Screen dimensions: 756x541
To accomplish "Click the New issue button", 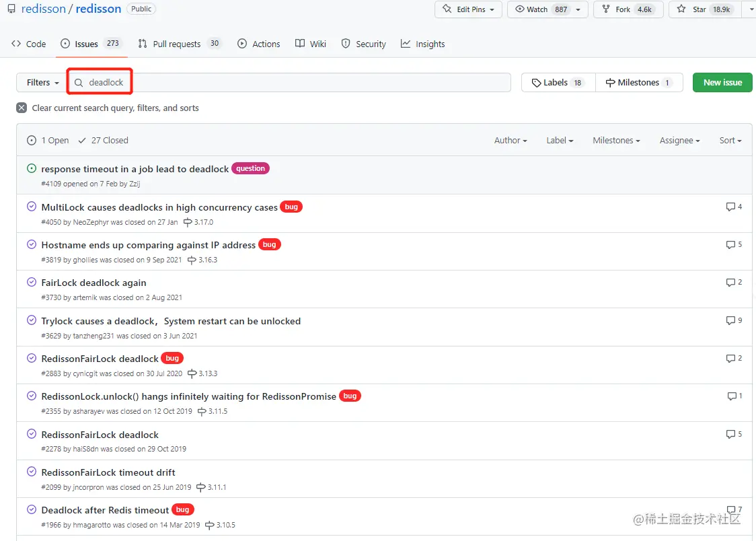I will pos(722,83).
